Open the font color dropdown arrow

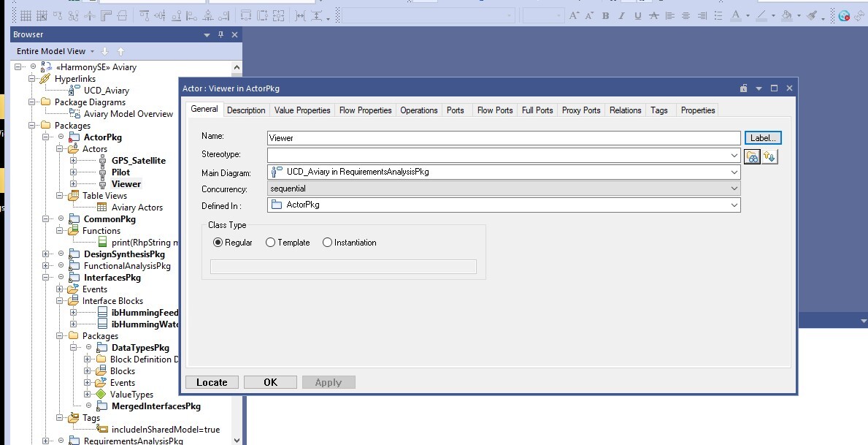coord(748,16)
